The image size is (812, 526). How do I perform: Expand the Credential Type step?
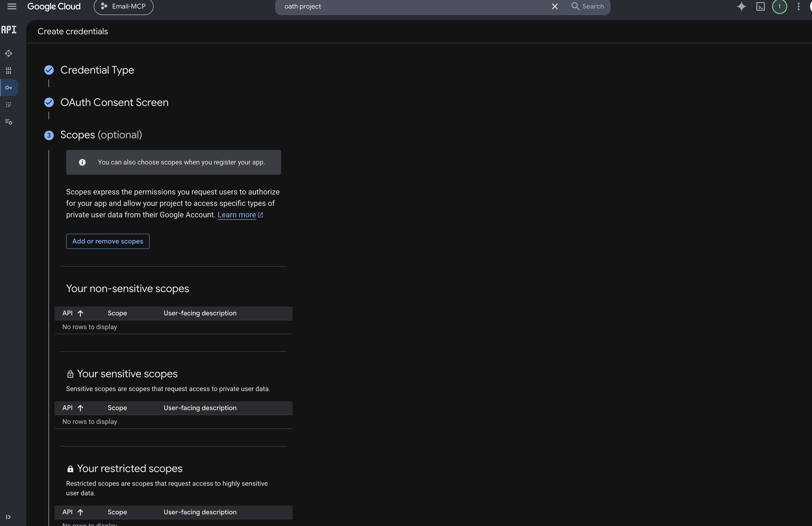coord(97,70)
